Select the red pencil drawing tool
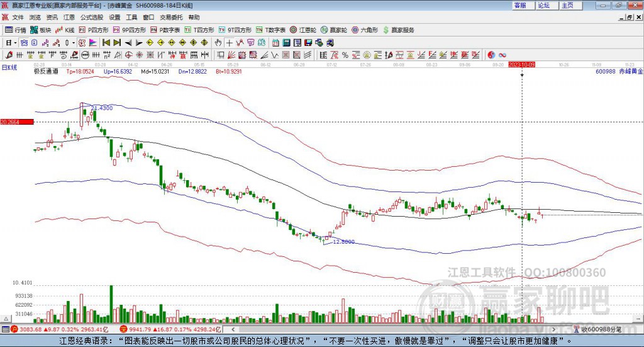 9,55
